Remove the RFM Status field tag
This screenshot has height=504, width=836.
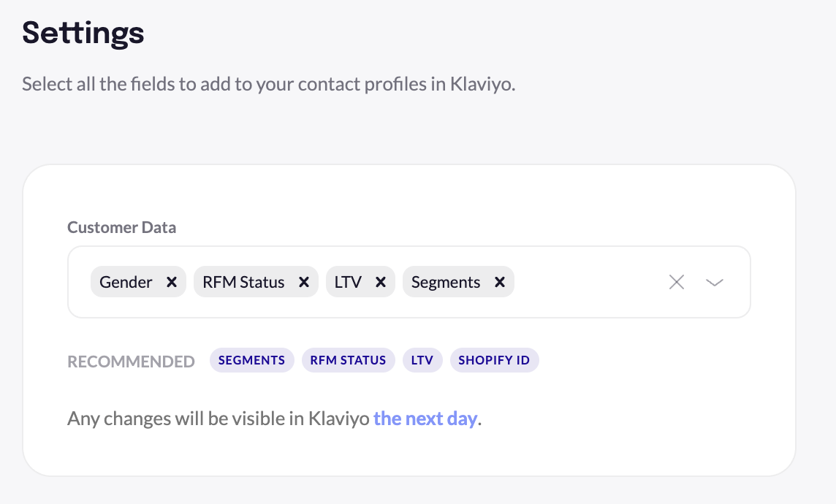(305, 281)
